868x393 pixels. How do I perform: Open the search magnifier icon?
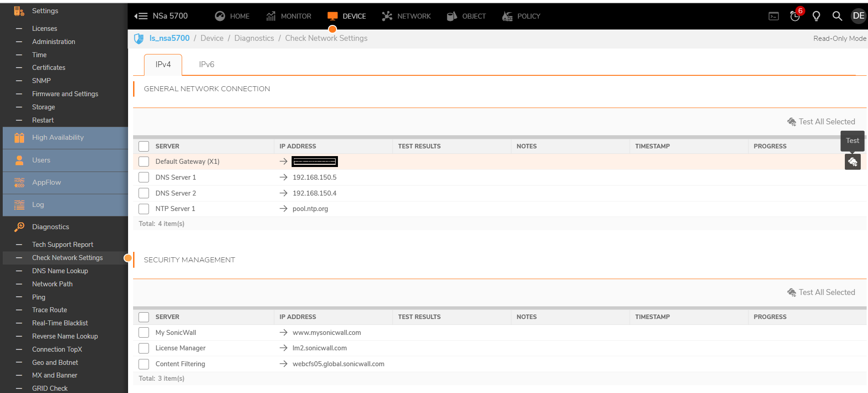point(837,16)
